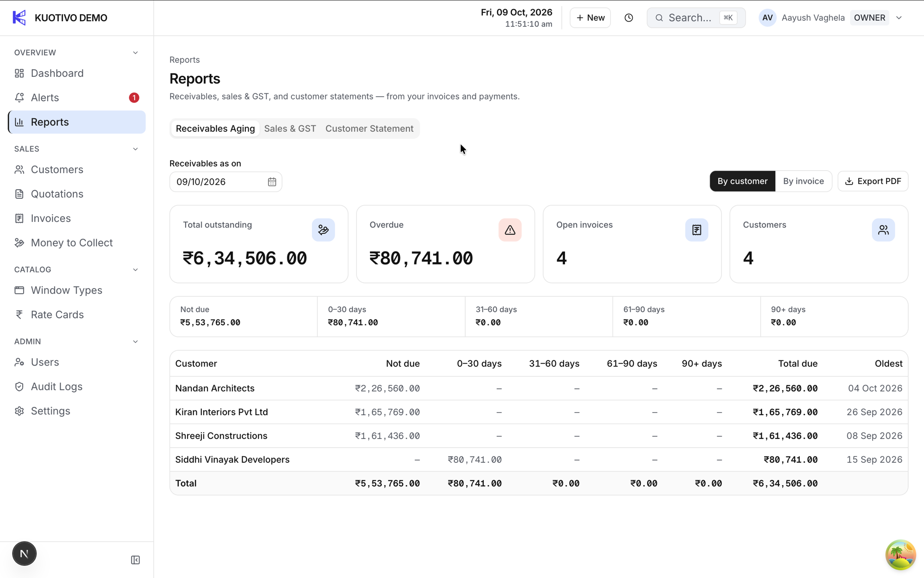Click the Overdue warning triangle icon

point(510,230)
